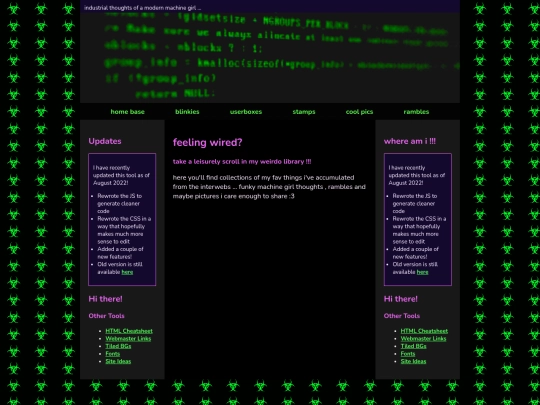Viewport: 540px width, 405px height.
Task: Open HTML Cheatsheet in left sidebar
Action: (129, 331)
